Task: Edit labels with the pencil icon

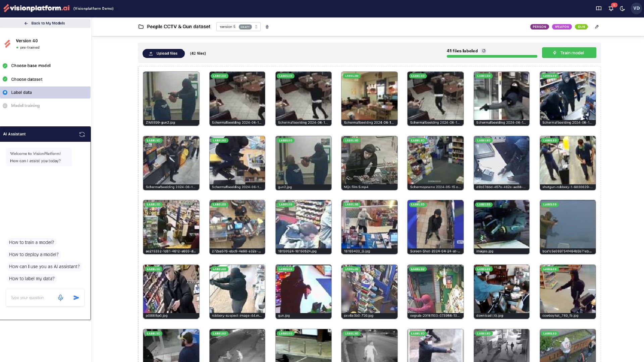Action: (597, 27)
